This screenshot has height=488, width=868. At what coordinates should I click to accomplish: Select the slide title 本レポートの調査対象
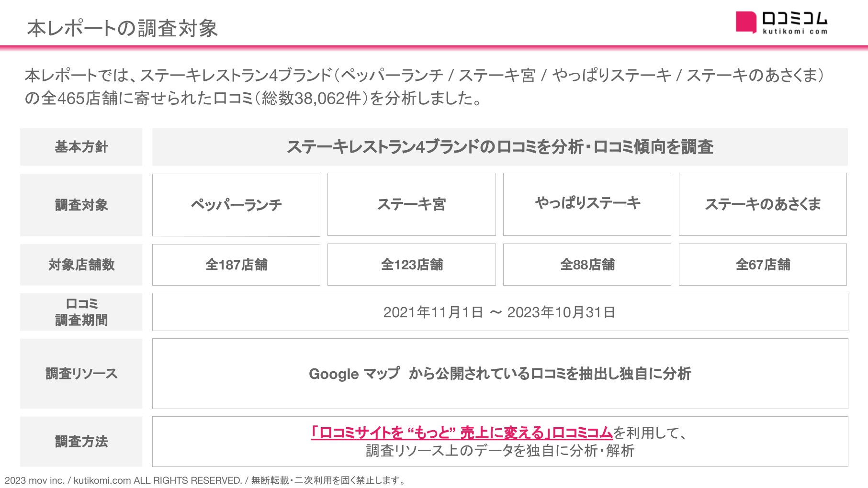click(123, 28)
